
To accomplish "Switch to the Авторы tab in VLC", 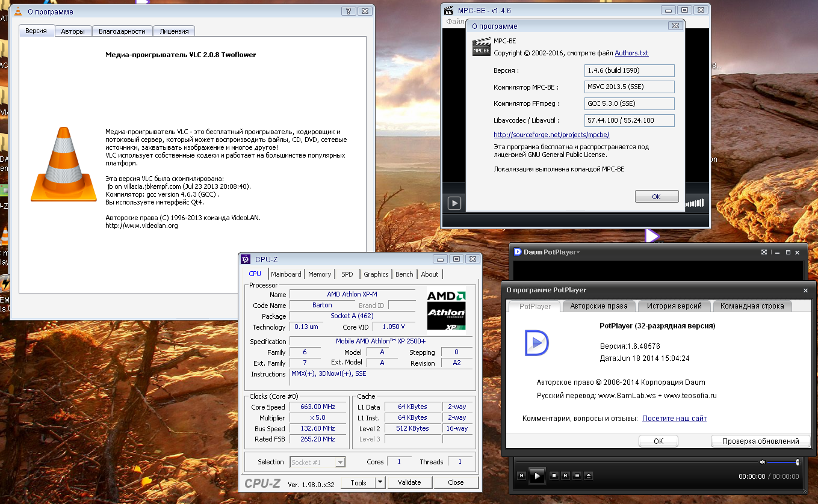I will 73,31.
